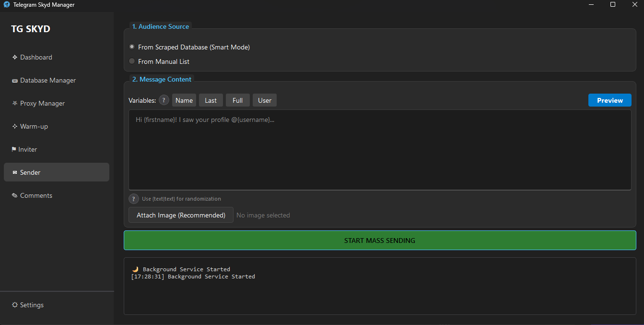The width and height of the screenshot is (644, 325).
Task: Click Attach Image (Recommended) button
Action: tap(181, 215)
